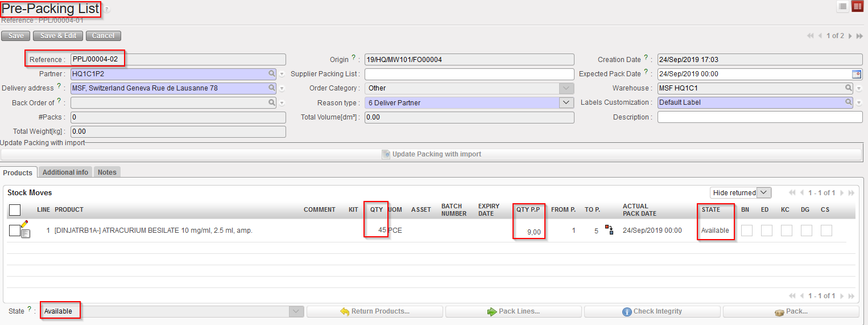This screenshot has height=325, width=868.
Task: Open the Notes tab
Action: [107, 172]
